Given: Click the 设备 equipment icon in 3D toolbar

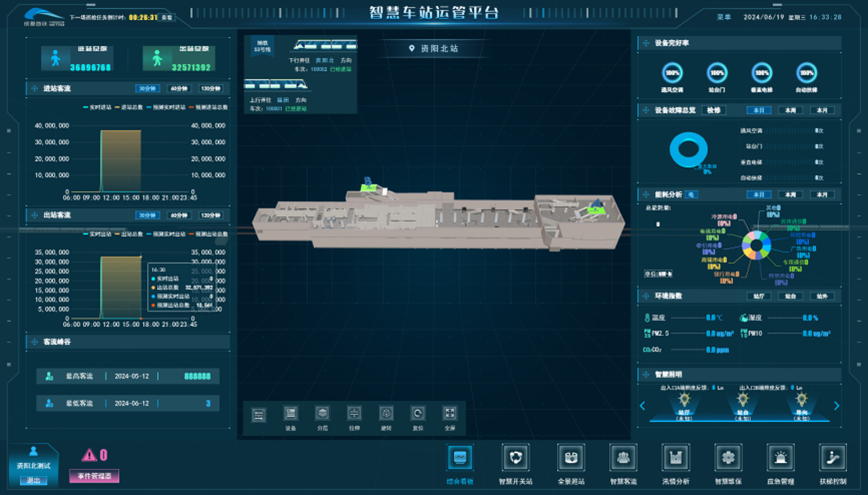Looking at the screenshot, I should (x=290, y=414).
